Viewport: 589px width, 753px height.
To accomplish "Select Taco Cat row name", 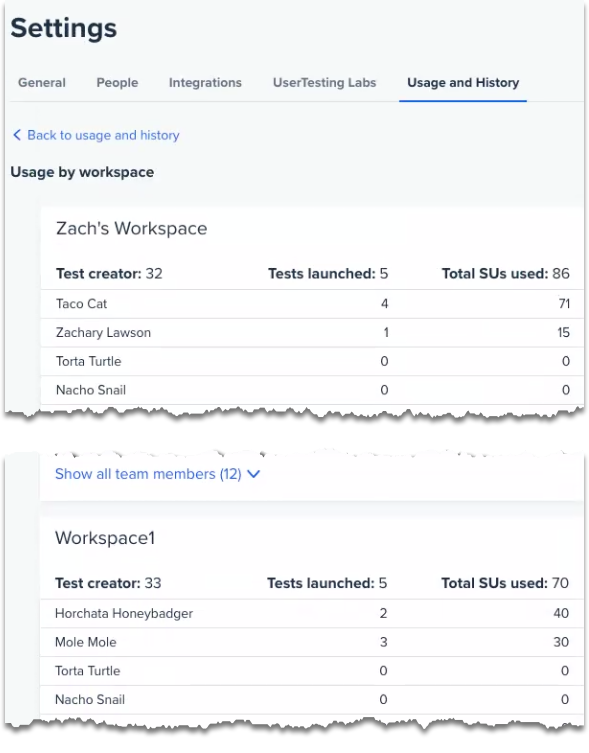I will (x=81, y=304).
